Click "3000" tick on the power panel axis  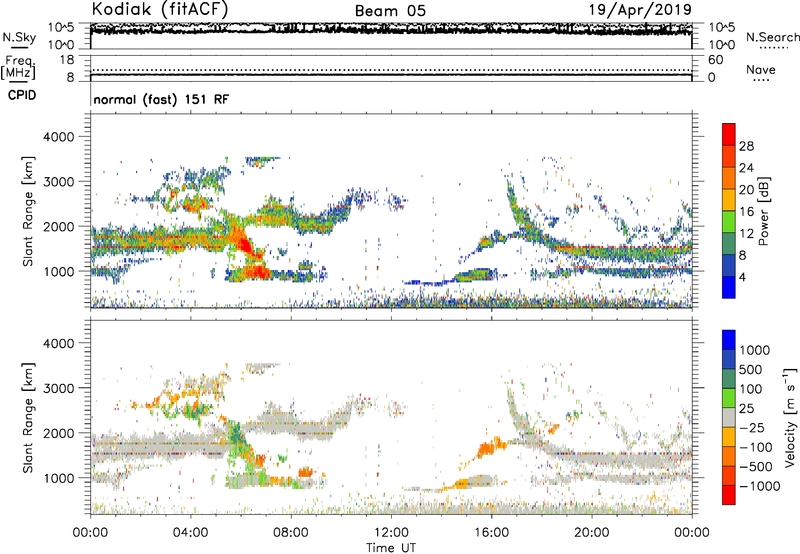tap(58, 182)
